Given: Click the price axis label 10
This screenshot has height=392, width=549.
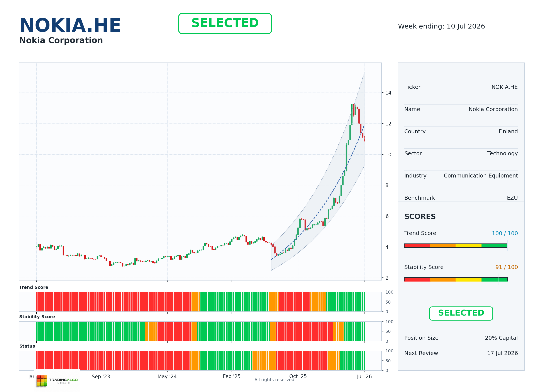Looking at the screenshot, I should (388, 154).
